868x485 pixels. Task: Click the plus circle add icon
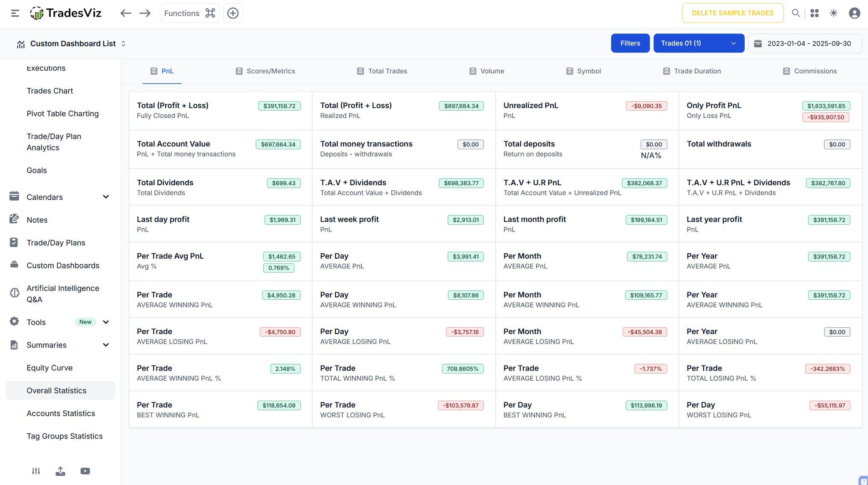(x=233, y=13)
